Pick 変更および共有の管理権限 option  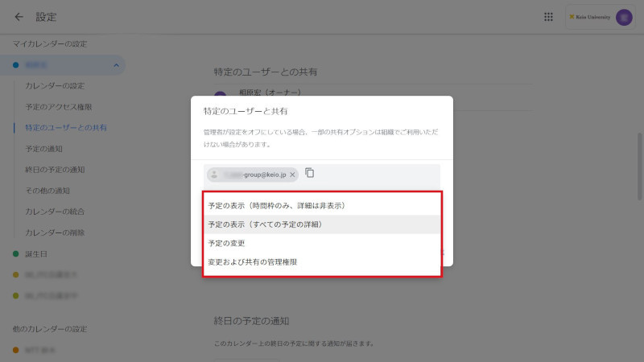[x=252, y=261]
